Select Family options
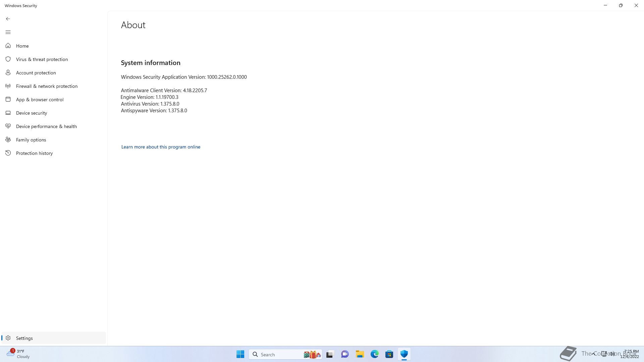The width and height of the screenshot is (644, 362). pyautogui.click(x=54, y=140)
